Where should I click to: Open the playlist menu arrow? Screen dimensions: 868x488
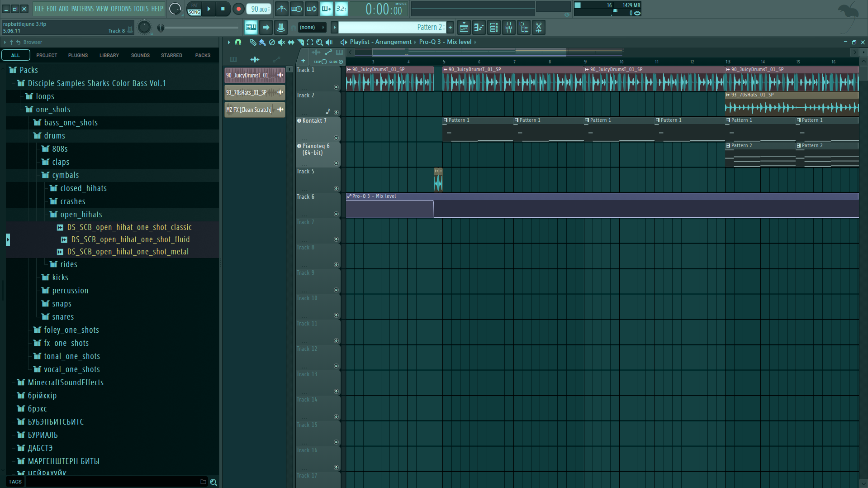tap(229, 42)
